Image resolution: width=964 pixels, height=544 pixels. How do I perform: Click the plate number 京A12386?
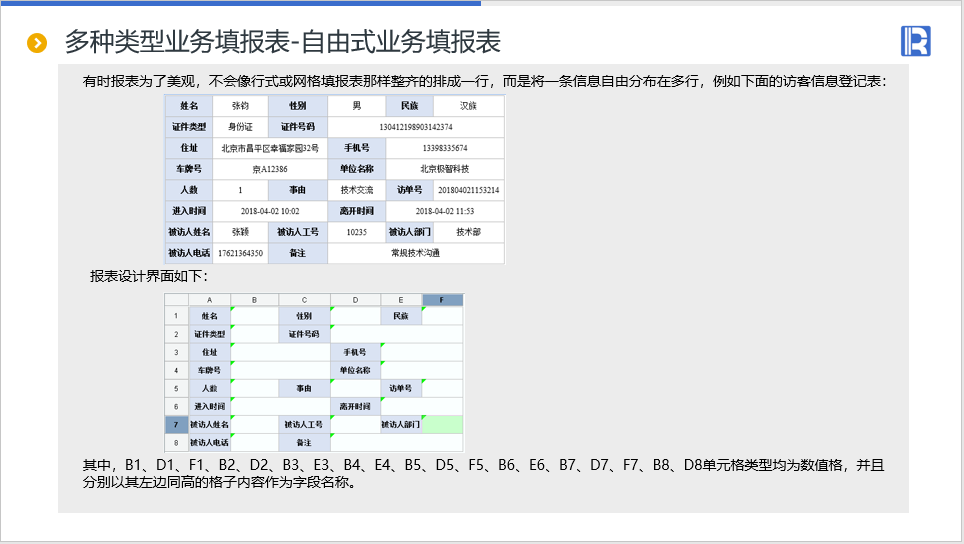point(270,169)
